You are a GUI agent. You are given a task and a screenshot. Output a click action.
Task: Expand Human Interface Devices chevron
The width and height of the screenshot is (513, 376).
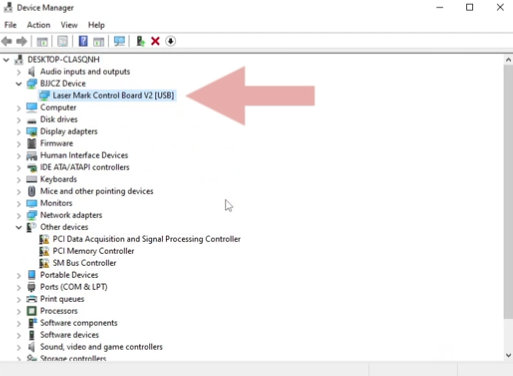(x=19, y=156)
